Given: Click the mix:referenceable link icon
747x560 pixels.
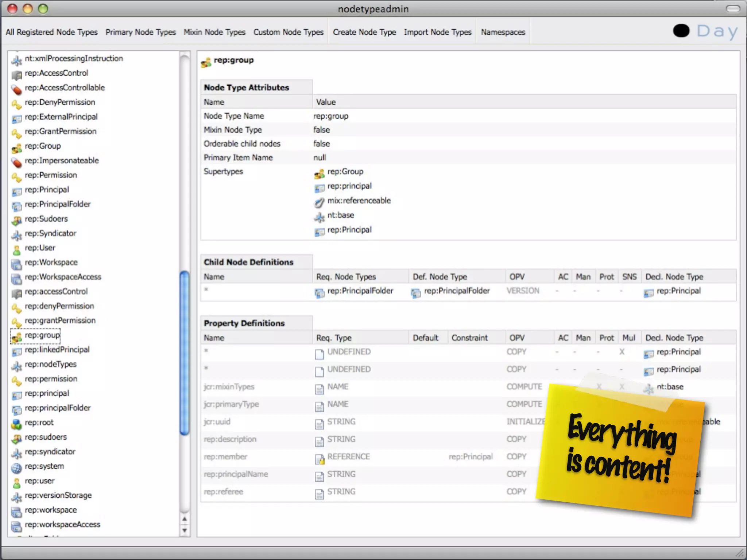Looking at the screenshot, I should [319, 202].
